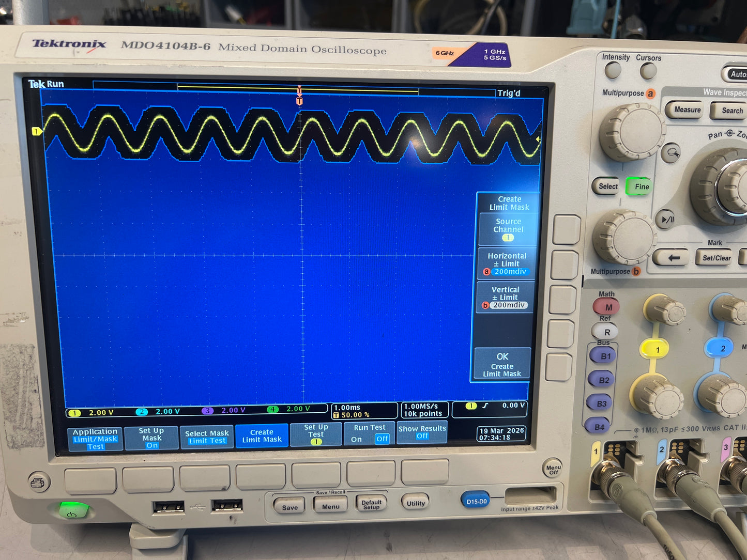
Task: Click the channel 1 2.00 V readout
Action: point(92,413)
